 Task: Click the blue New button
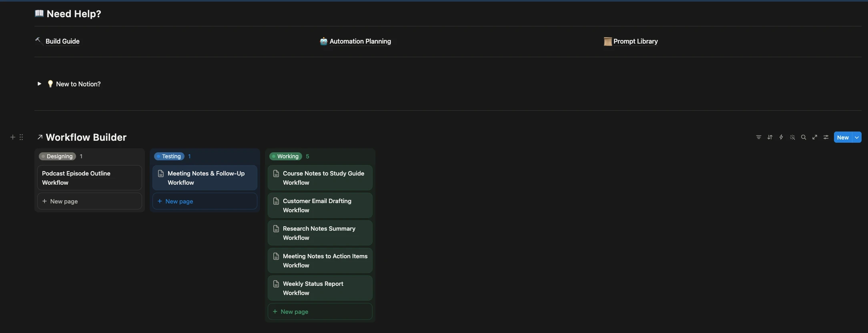[x=843, y=137]
